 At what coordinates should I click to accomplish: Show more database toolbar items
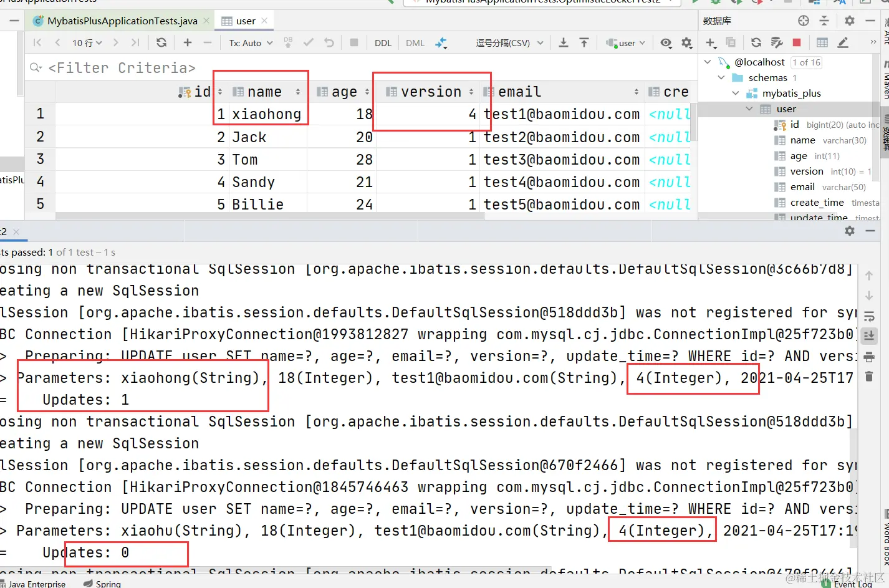click(x=873, y=42)
